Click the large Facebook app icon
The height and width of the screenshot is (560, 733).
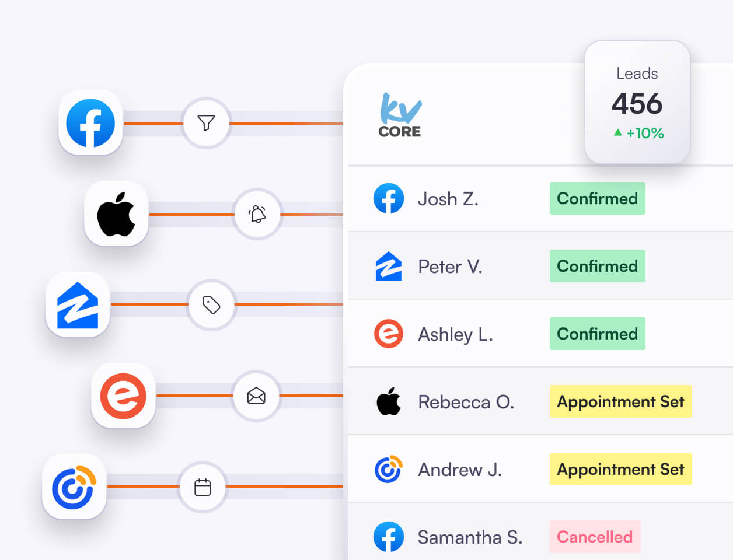tap(90, 123)
